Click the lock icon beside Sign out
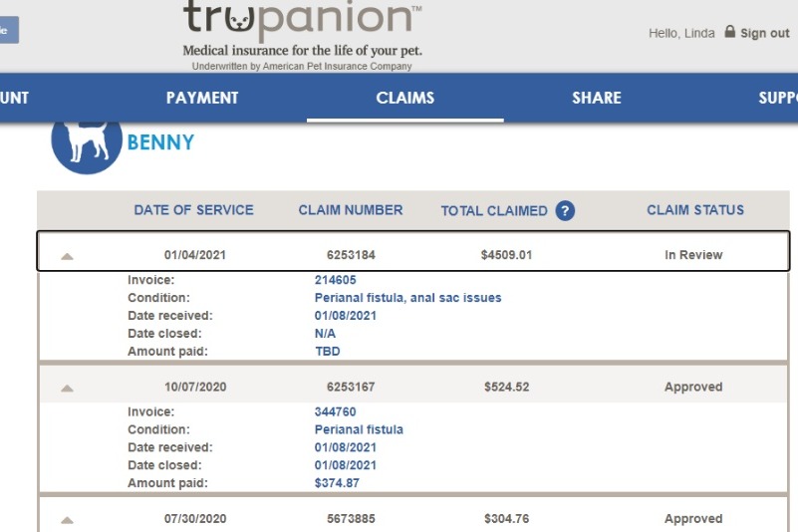Viewport: 798px width, 532px height. [x=730, y=32]
